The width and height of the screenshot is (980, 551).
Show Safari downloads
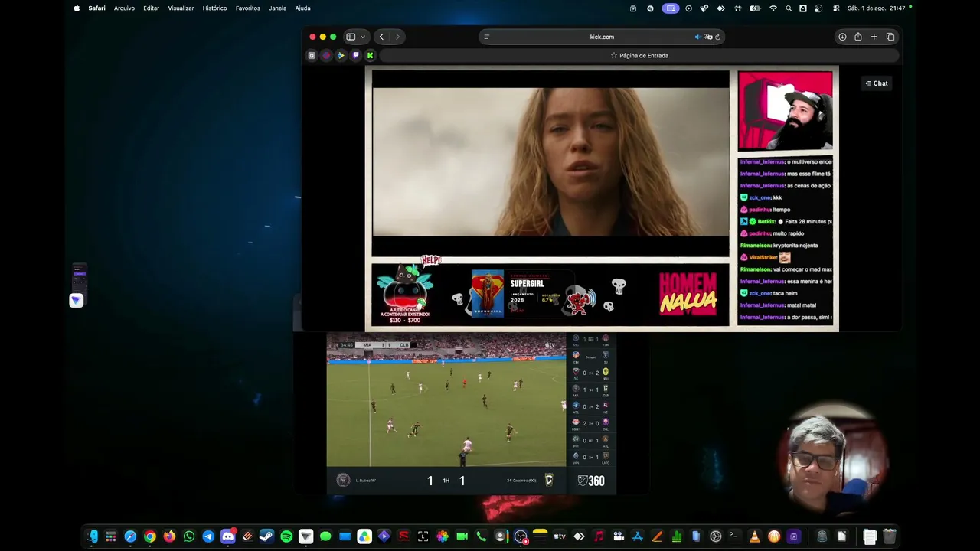click(842, 37)
